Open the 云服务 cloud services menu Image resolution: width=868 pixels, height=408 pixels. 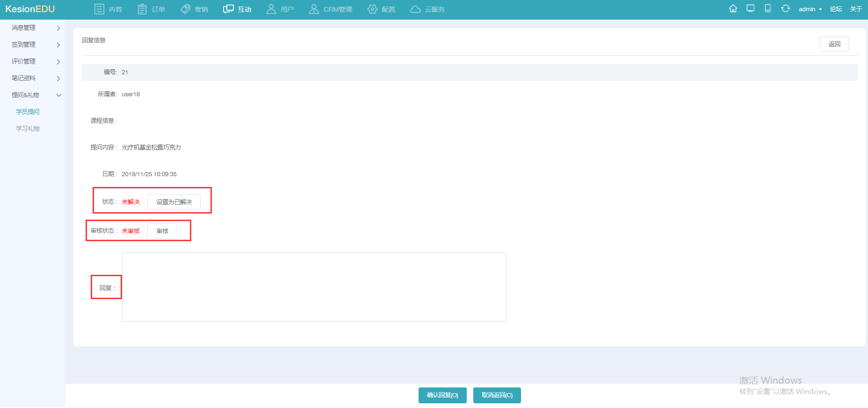pyautogui.click(x=427, y=9)
